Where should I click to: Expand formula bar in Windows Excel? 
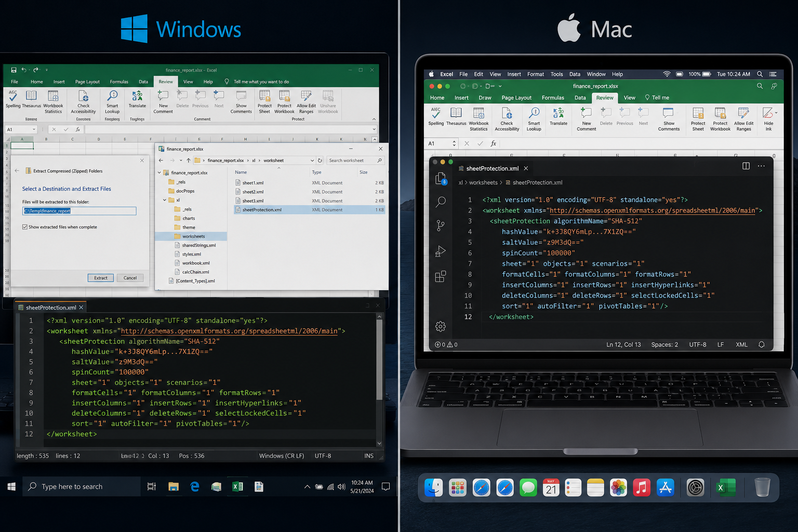[x=374, y=129]
